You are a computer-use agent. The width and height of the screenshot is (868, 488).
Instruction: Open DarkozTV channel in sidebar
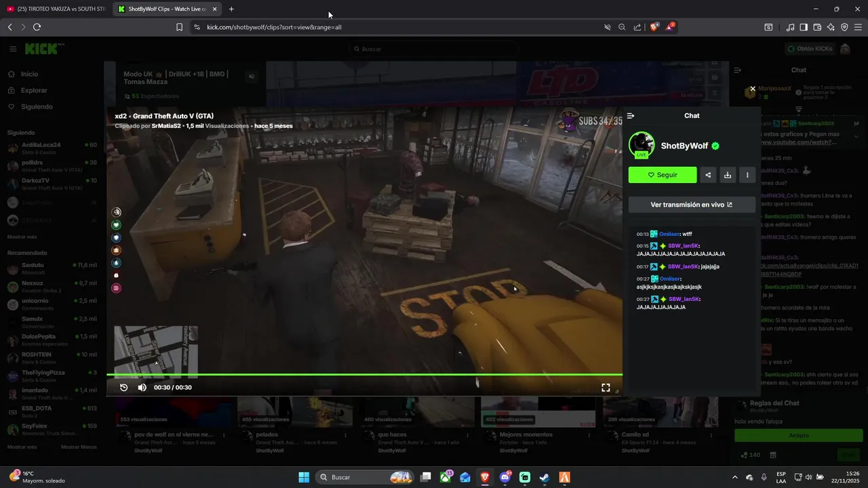point(52,184)
